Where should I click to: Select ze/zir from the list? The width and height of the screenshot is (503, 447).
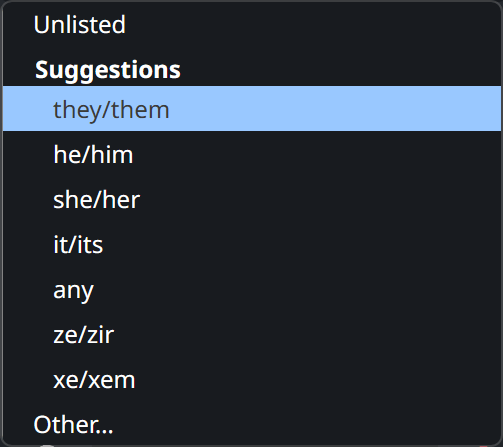(x=252, y=334)
